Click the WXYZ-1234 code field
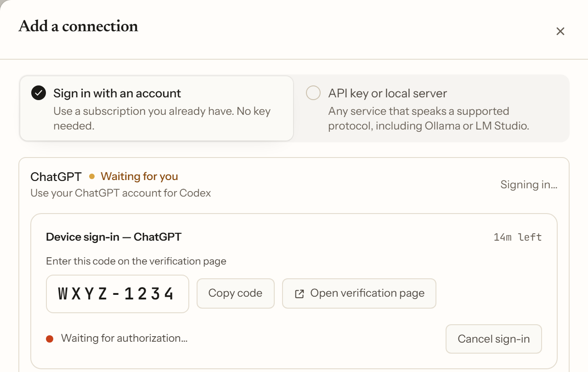 (x=118, y=294)
